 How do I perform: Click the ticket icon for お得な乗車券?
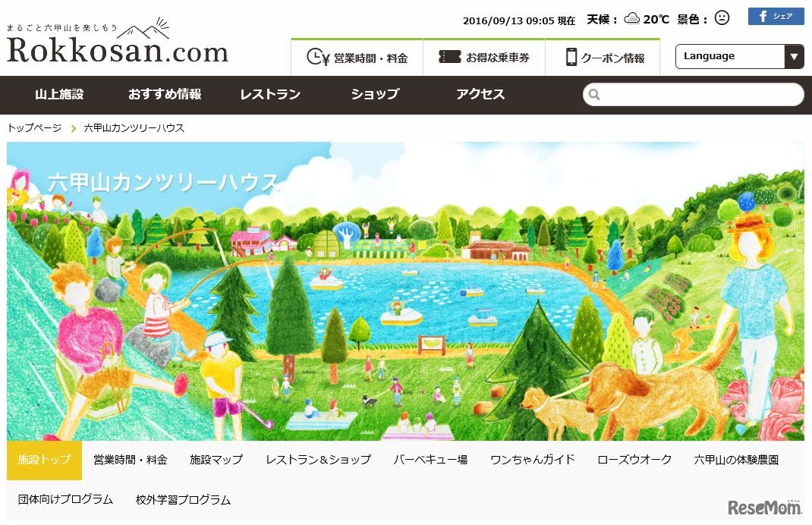pyautogui.click(x=449, y=57)
